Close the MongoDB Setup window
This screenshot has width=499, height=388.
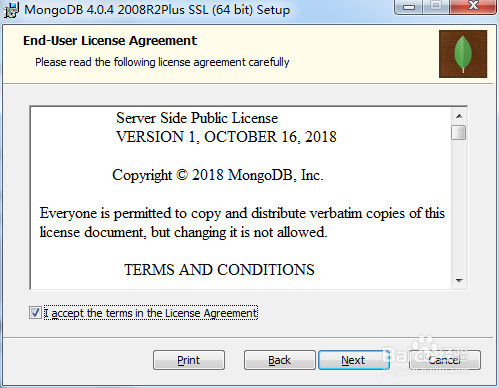[x=473, y=7]
